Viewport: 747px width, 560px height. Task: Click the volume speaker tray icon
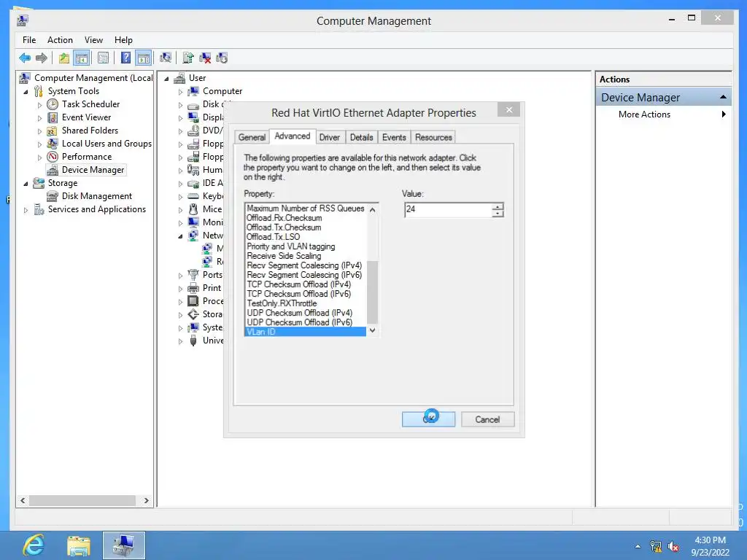click(673, 547)
